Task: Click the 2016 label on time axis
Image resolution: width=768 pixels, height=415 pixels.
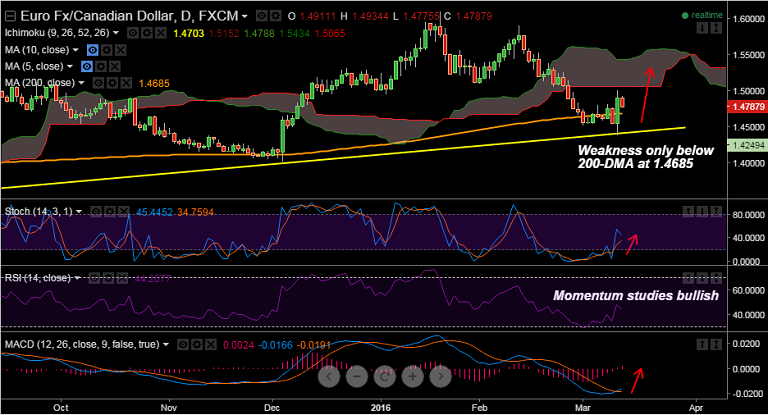Action: (381, 407)
